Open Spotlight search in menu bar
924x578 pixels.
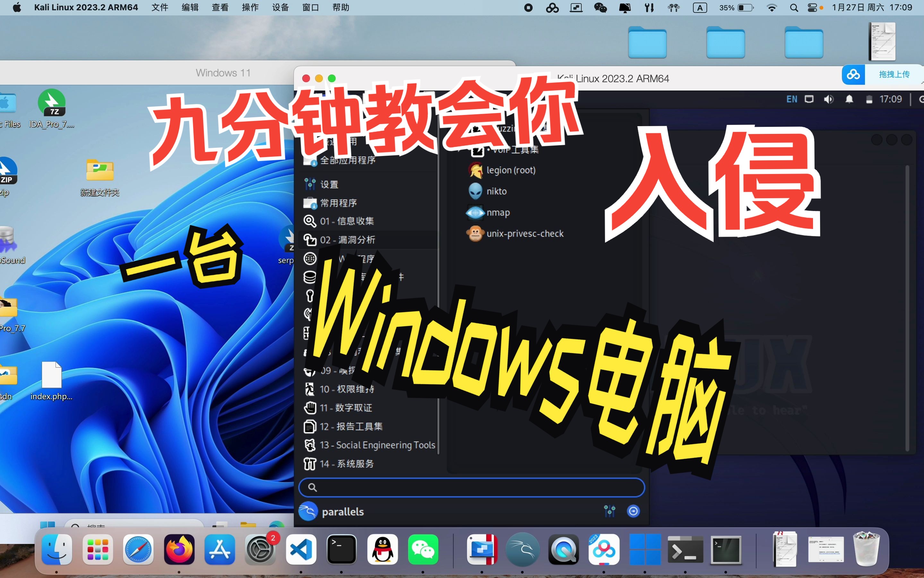(x=794, y=8)
